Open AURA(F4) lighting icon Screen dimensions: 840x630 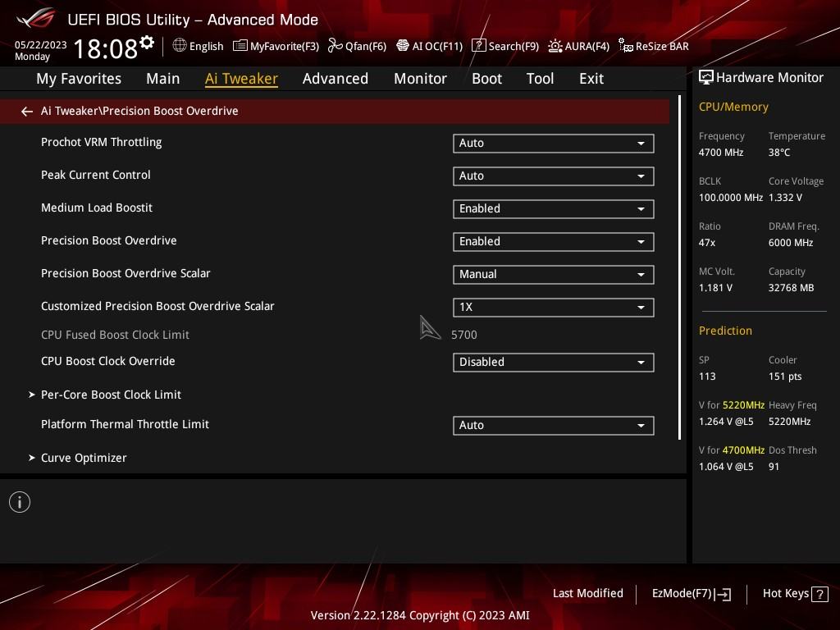click(x=555, y=46)
